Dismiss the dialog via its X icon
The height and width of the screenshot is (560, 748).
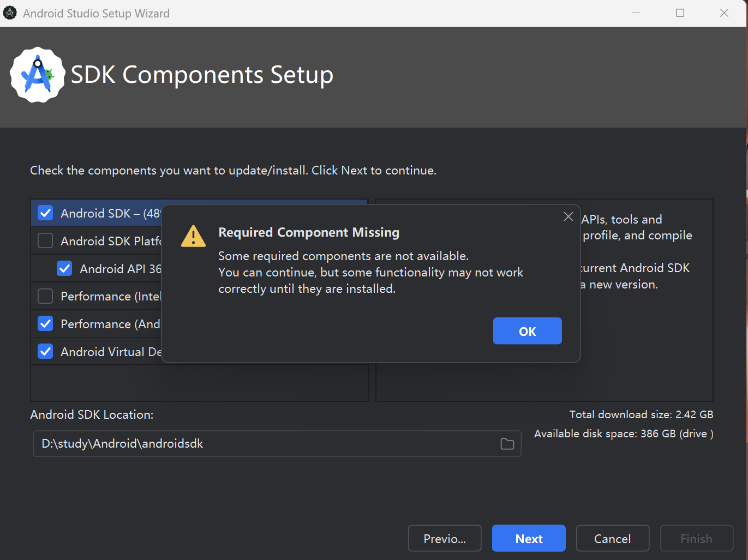pyautogui.click(x=568, y=216)
